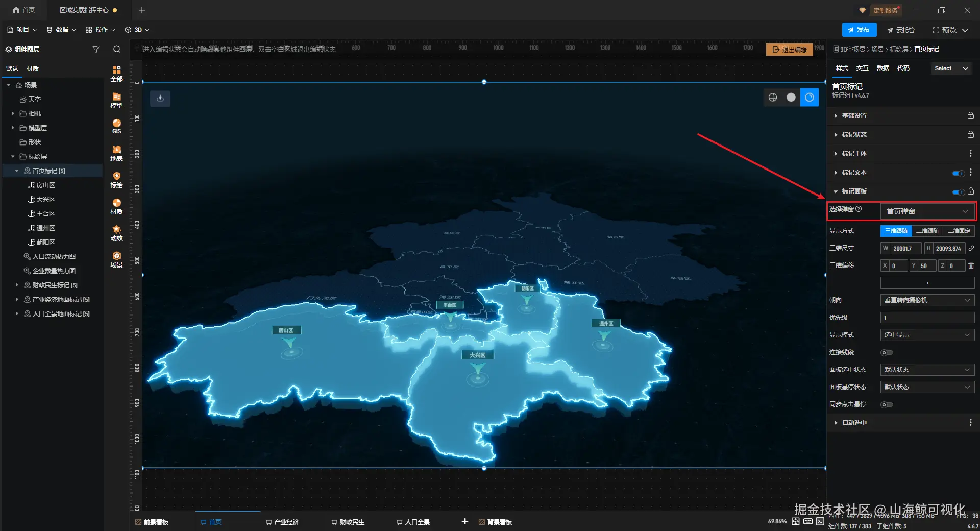Click the layer search magnifier icon

117,50
